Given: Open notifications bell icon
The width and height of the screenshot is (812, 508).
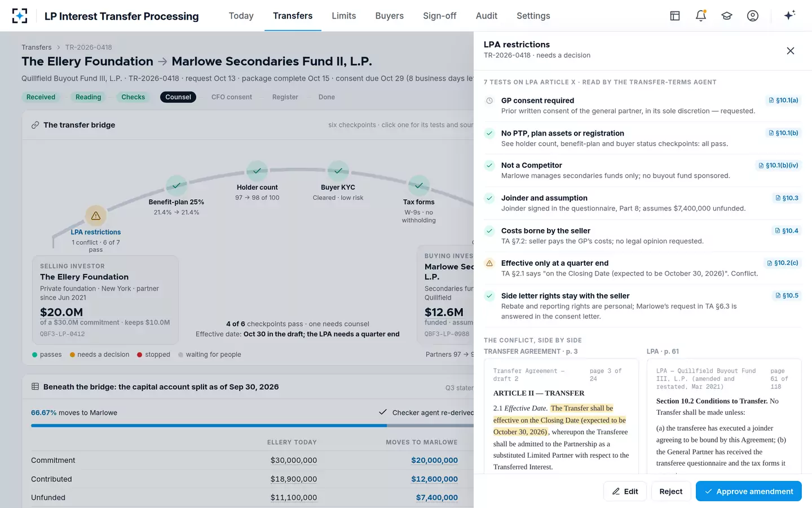Looking at the screenshot, I should coord(701,16).
